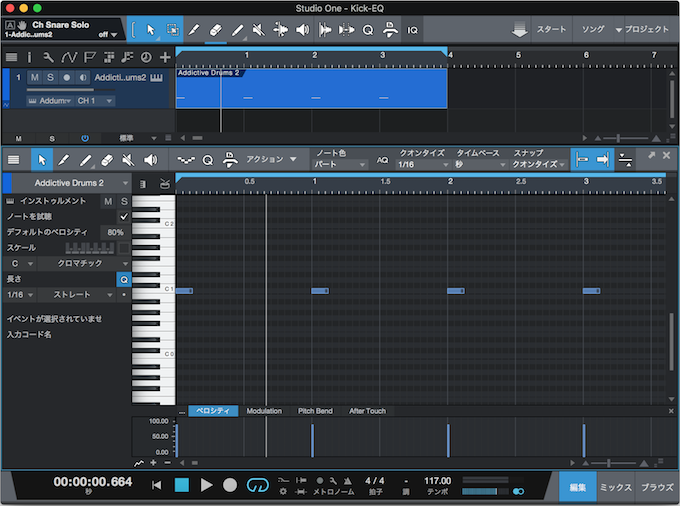Screen dimensions: 680x506
Task: Click the return to zero button
Action: pyautogui.click(x=157, y=485)
